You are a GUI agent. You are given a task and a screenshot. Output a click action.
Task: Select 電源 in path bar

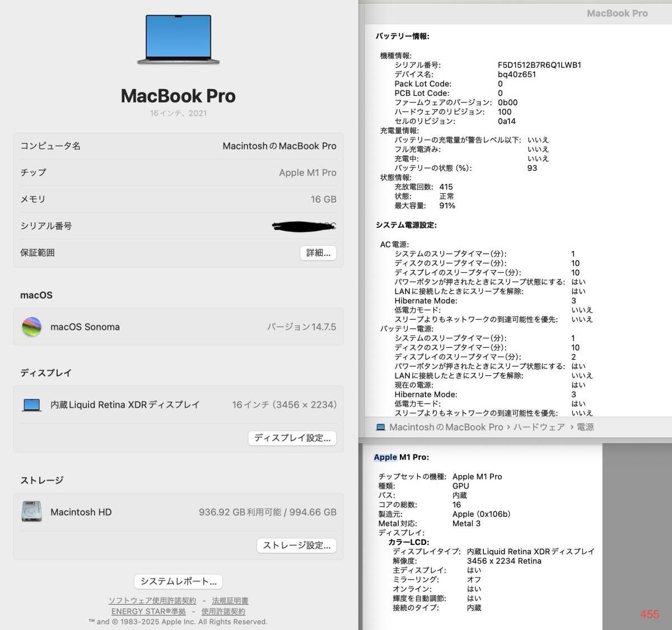pos(585,427)
